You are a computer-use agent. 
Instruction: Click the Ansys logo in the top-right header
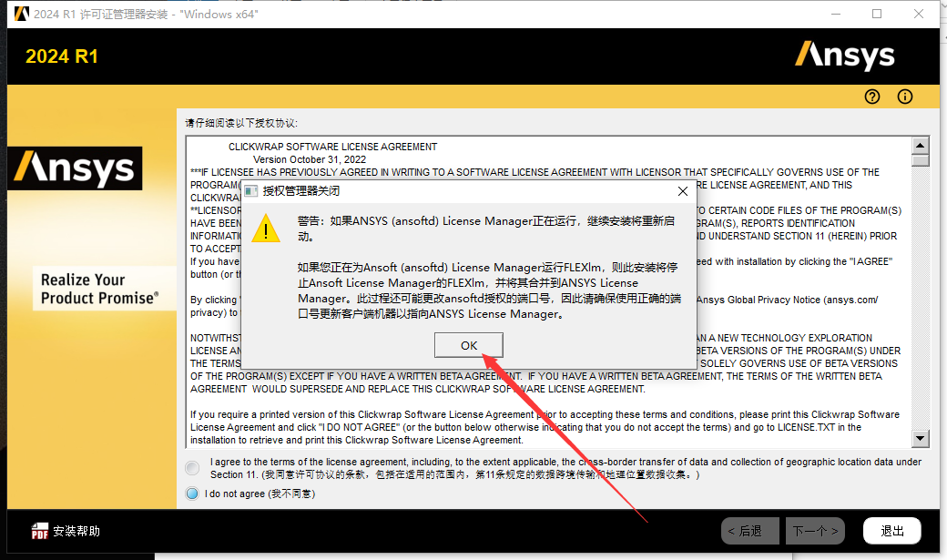[845, 56]
